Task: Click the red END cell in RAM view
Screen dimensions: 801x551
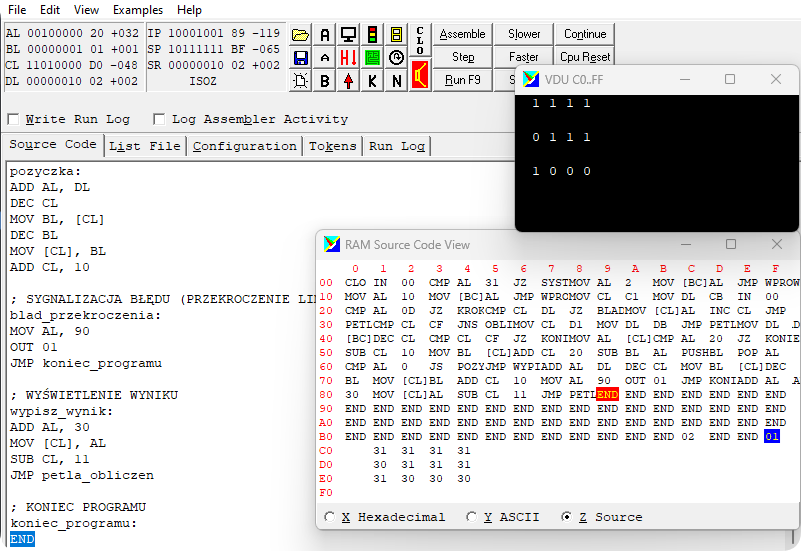Action: 606,395
